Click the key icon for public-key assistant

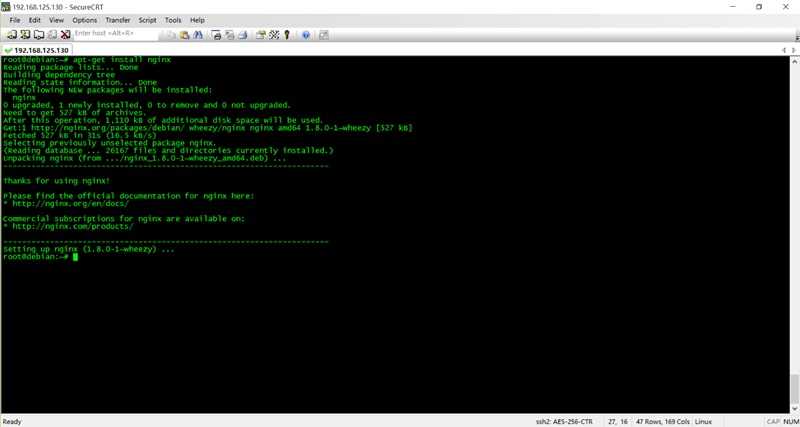point(287,35)
